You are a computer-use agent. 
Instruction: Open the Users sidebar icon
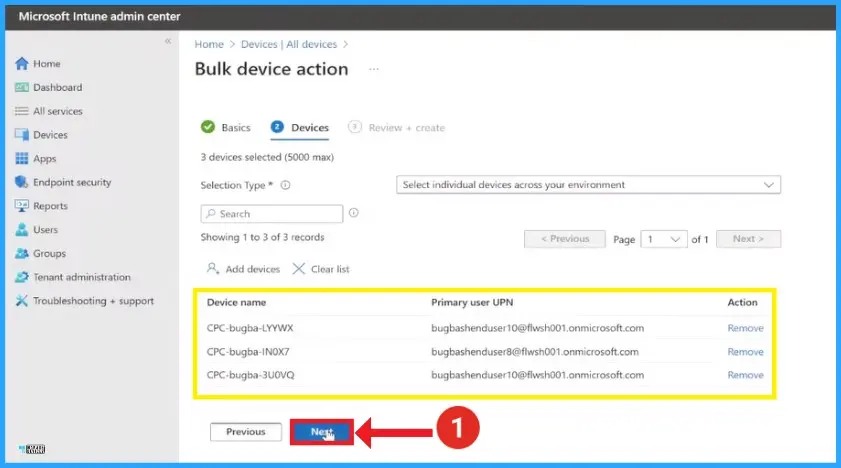(21, 229)
